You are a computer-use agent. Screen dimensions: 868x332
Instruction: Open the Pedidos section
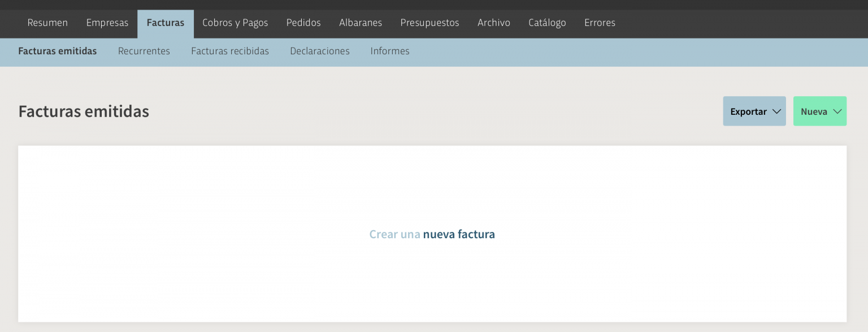point(303,23)
